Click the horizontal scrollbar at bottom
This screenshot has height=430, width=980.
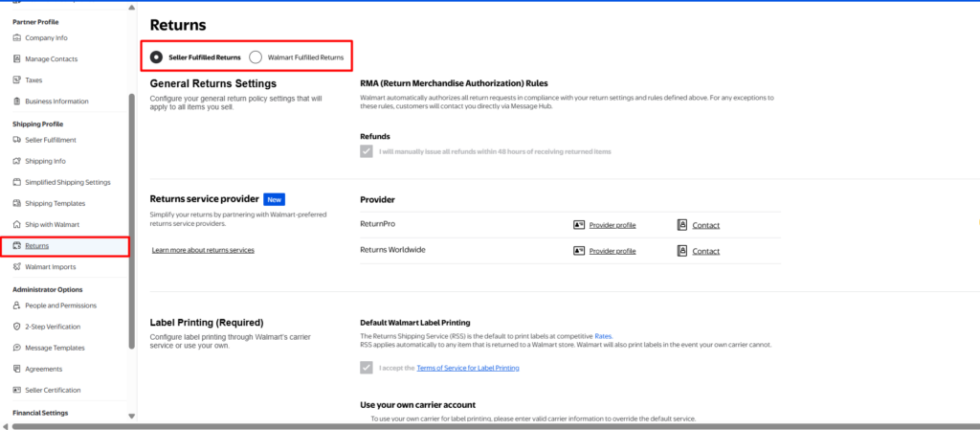[x=495, y=426]
